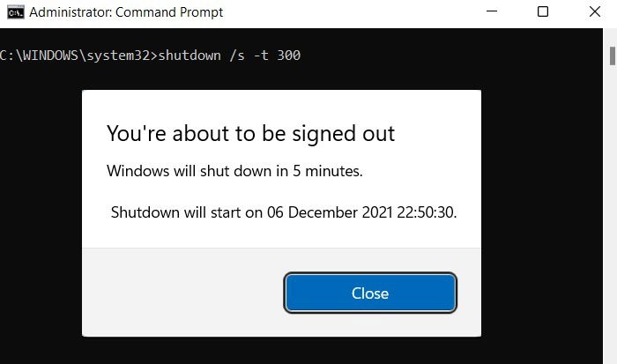The image size is (617, 364).
Task: Click the "Administrator: Command Prompt" title text
Action: pyautogui.click(x=126, y=12)
